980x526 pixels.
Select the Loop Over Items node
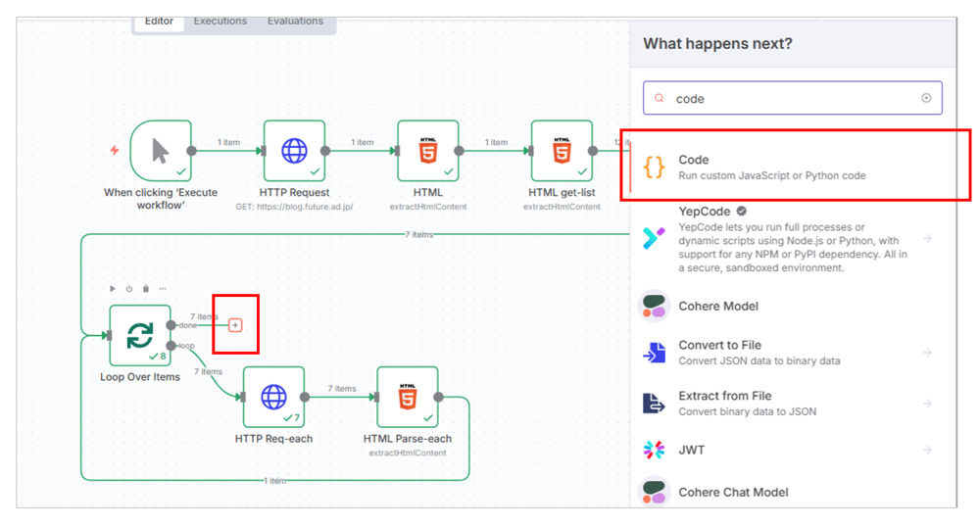click(x=139, y=335)
